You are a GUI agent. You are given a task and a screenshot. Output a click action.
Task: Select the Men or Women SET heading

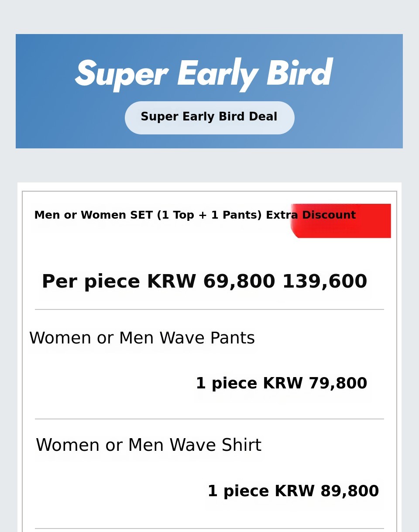click(195, 215)
